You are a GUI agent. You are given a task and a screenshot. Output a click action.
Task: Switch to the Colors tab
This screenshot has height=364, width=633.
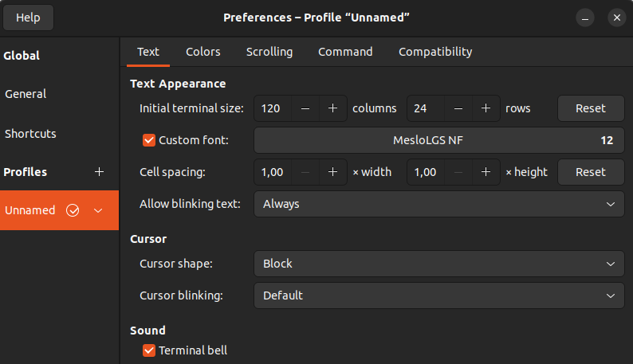point(203,52)
